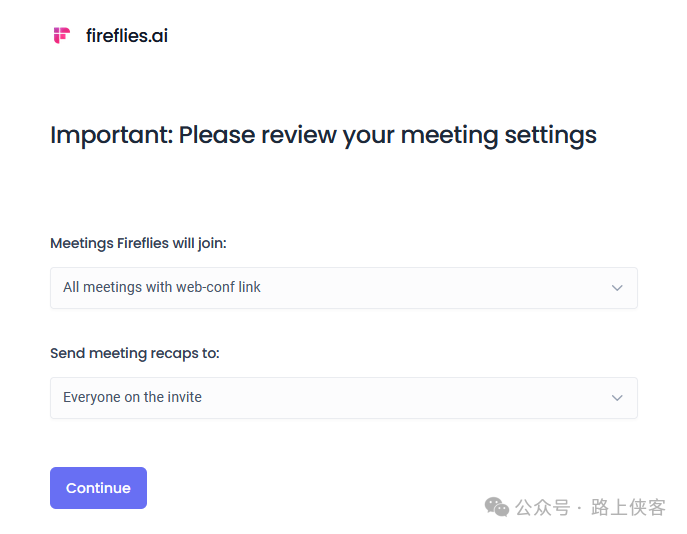Open the "Meetings Fireflies will join" dropdown
This screenshot has height=534, width=687.
pos(343,288)
